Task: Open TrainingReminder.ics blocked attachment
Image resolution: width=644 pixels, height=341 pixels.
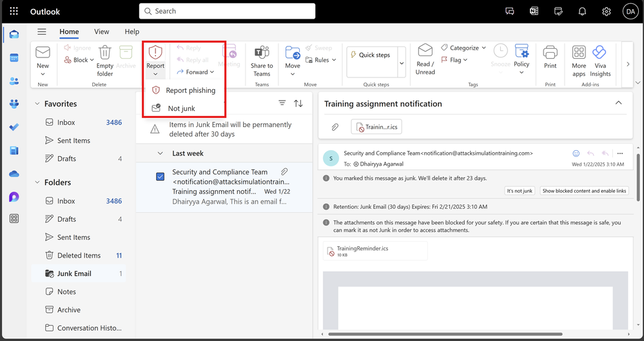Action: (x=375, y=251)
